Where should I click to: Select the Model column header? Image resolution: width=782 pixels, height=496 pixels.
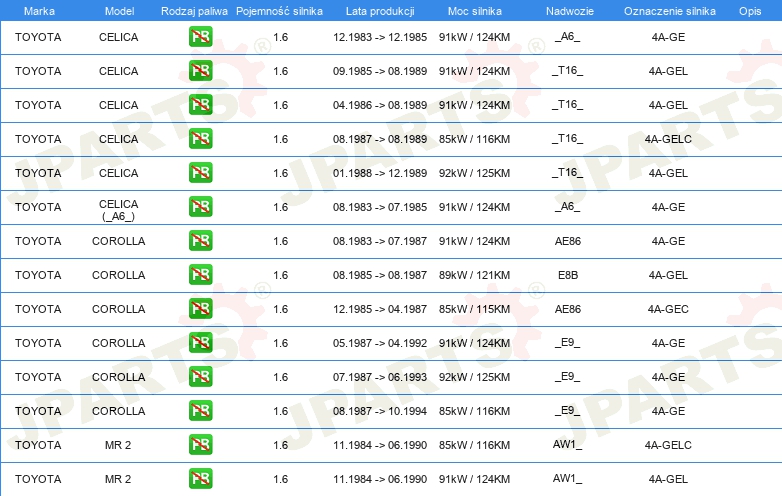pos(119,11)
